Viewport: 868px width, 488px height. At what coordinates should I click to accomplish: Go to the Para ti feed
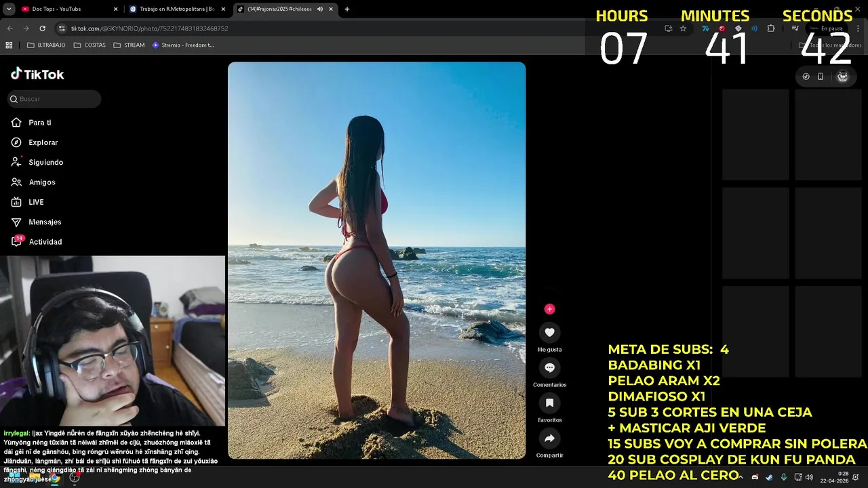(x=31, y=123)
